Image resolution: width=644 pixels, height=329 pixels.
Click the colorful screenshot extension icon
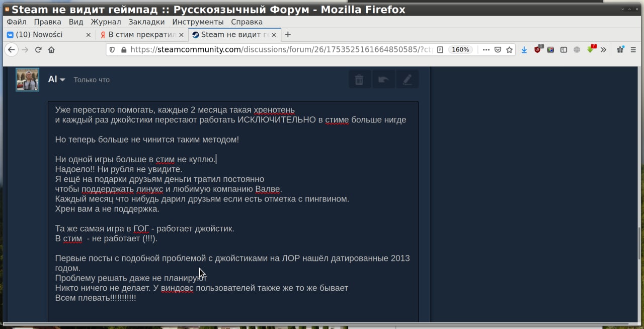click(x=550, y=50)
